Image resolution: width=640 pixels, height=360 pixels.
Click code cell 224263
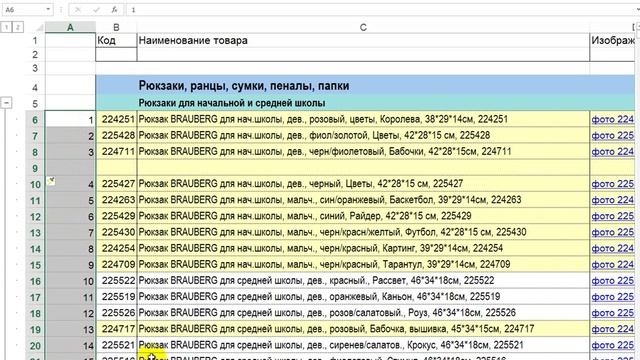(116, 200)
